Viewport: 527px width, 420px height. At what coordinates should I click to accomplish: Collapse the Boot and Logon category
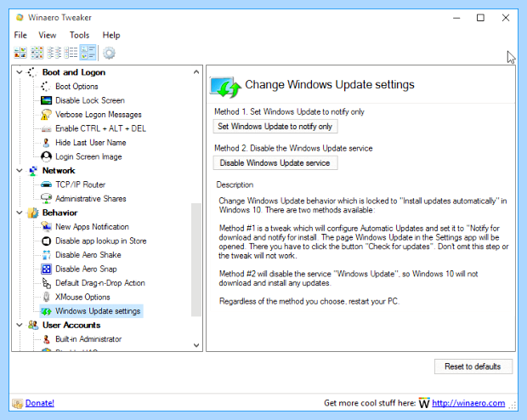pos(20,72)
